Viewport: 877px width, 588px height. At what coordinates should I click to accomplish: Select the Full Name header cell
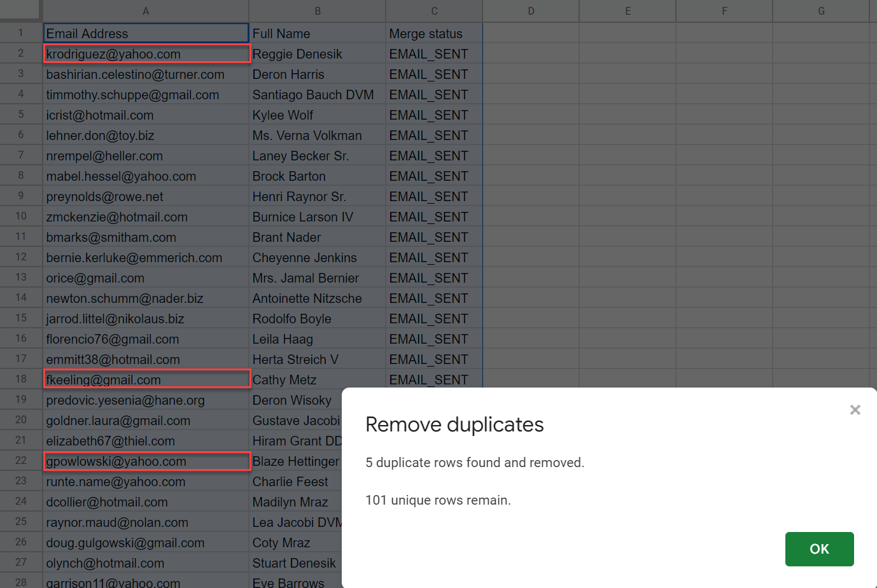tap(317, 34)
